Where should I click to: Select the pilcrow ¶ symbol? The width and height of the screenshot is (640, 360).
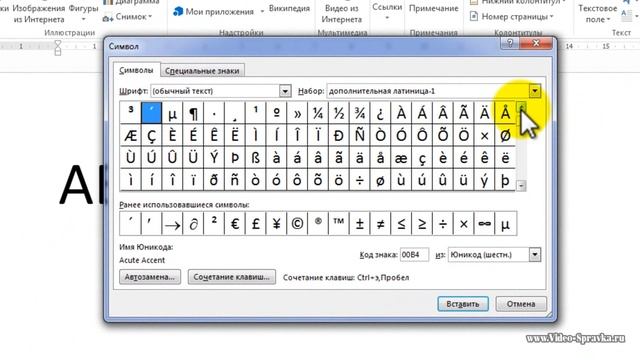[x=193, y=113]
